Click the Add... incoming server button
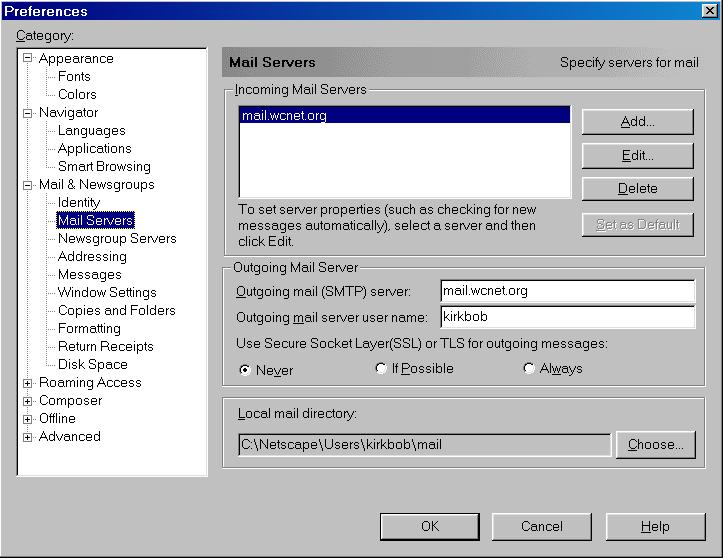723x558 pixels. click(637, 122)
